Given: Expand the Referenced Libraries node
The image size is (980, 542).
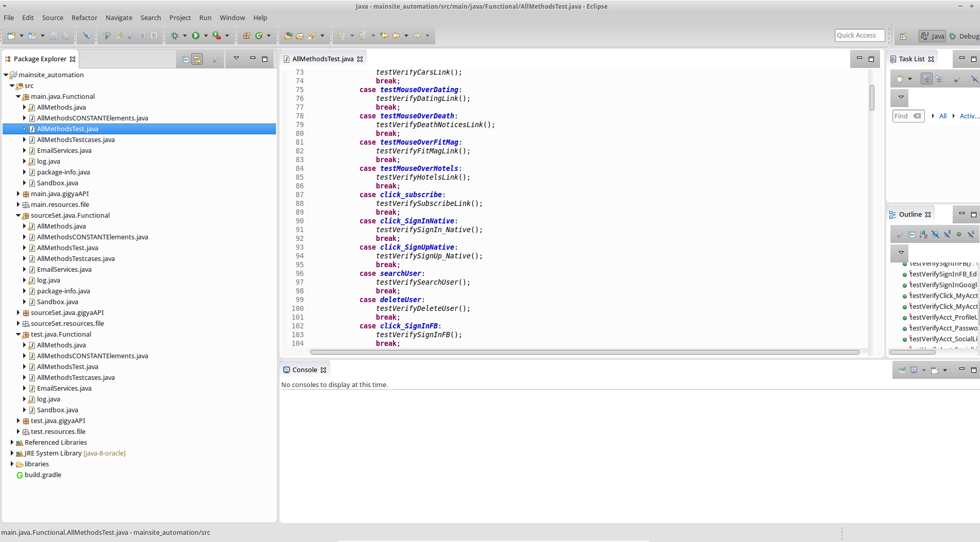Looking at the screenshot, I should point(12,442).
